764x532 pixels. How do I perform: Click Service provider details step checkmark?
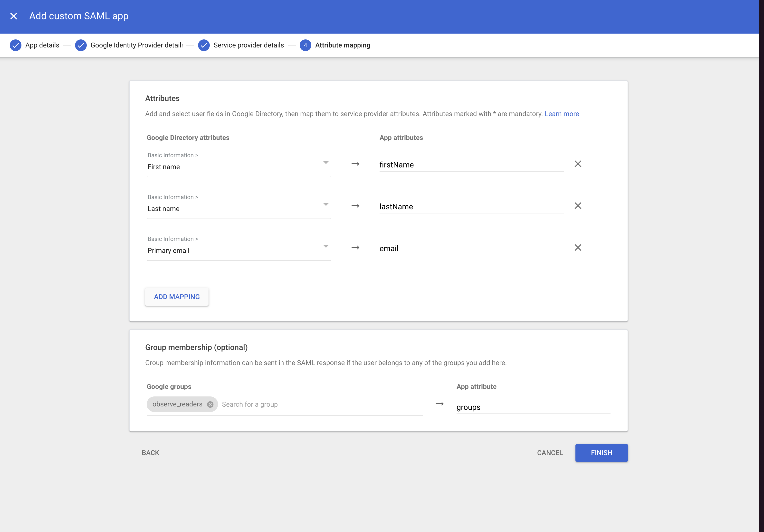pos(204,45)
